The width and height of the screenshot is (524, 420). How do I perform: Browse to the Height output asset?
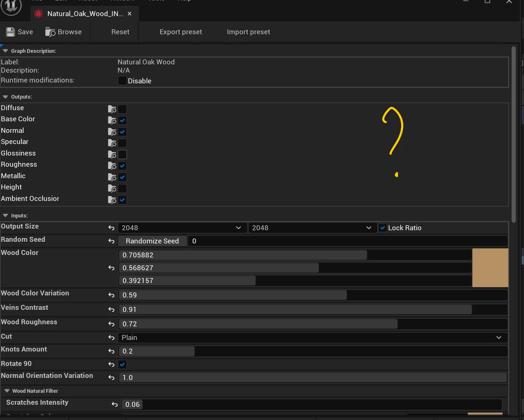pyautogui.click(x=112, y=188)
